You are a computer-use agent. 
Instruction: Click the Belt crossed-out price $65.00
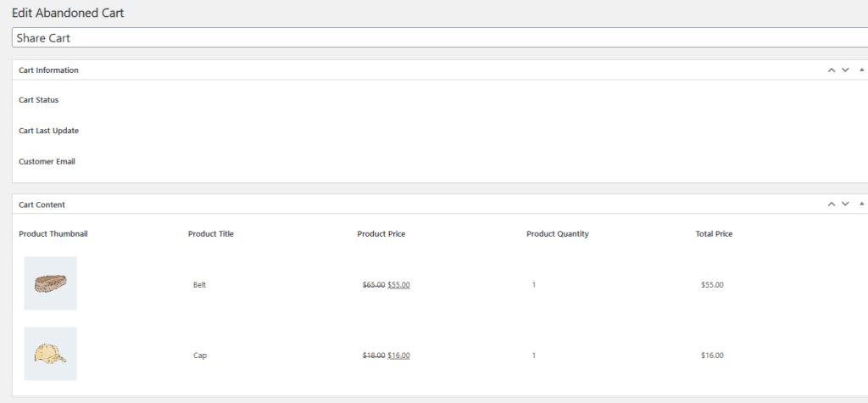tap(373, 285)
